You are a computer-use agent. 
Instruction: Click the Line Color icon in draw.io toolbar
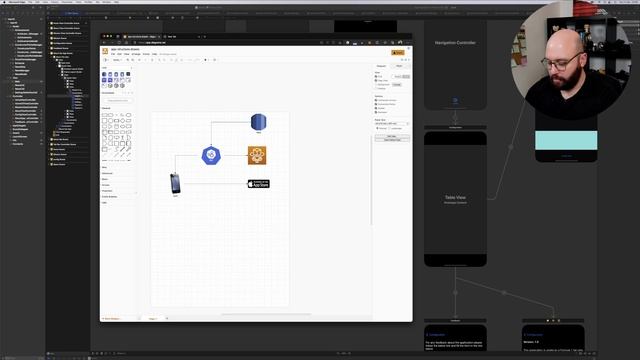coord(176,60)
